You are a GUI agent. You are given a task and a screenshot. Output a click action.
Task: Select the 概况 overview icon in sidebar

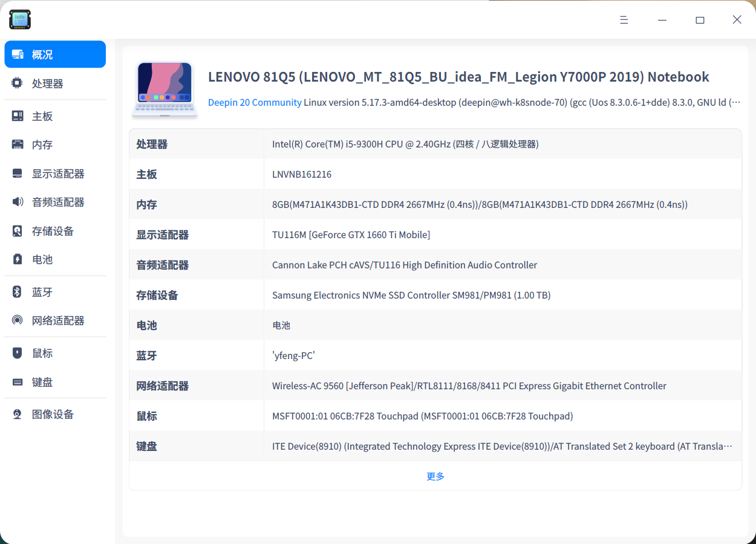pos(18,54)
